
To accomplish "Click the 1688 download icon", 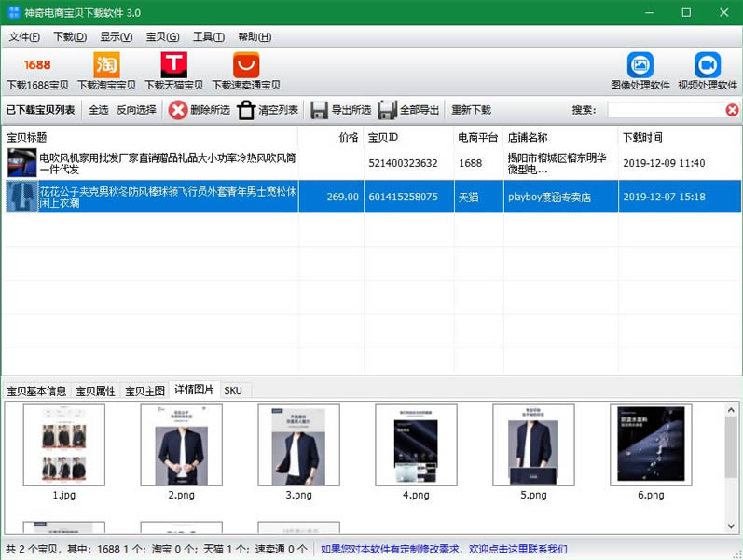I will pyautogui.click(x=37, y=65).
